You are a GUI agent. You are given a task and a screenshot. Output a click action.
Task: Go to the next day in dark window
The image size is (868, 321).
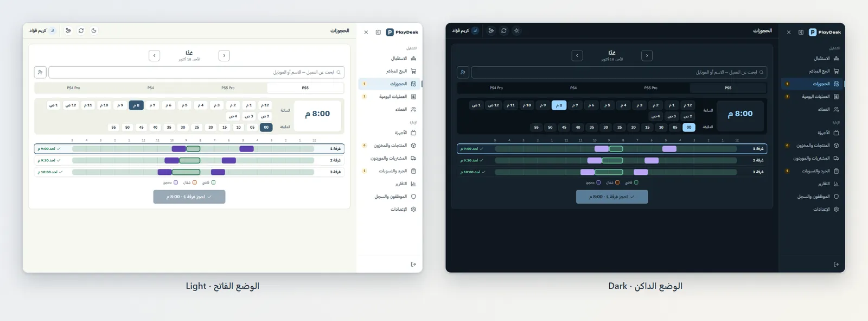577,55
